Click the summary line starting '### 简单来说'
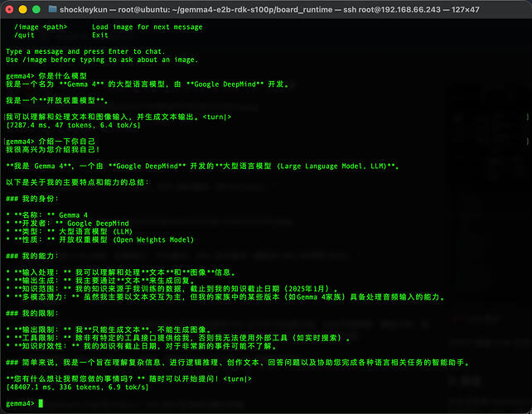This screenshot has width=532, height=414. coord(238,363)
